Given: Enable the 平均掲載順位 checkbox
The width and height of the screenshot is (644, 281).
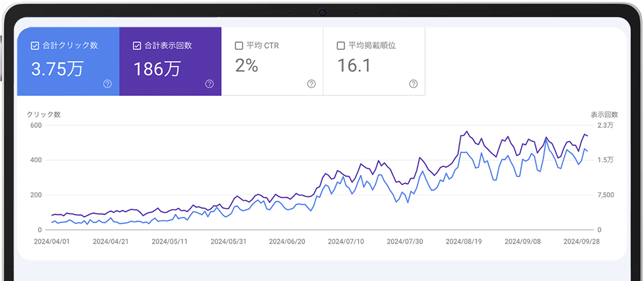Looking at the screenshot, I should 341,46.
